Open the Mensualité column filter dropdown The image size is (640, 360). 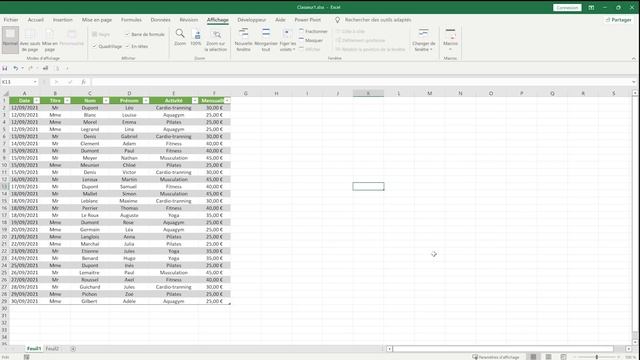[227, 100]
